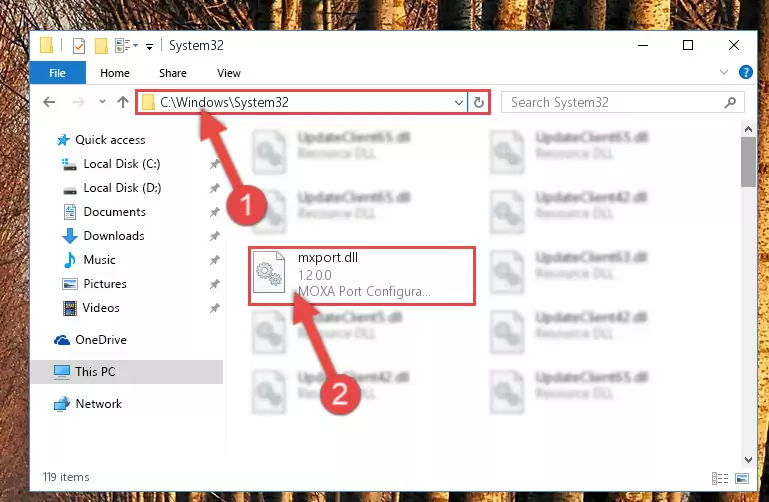The height and width of the screenshot is (502, 769).
Task: Switch to the Home ribbon tab
Action: [115, 73]
